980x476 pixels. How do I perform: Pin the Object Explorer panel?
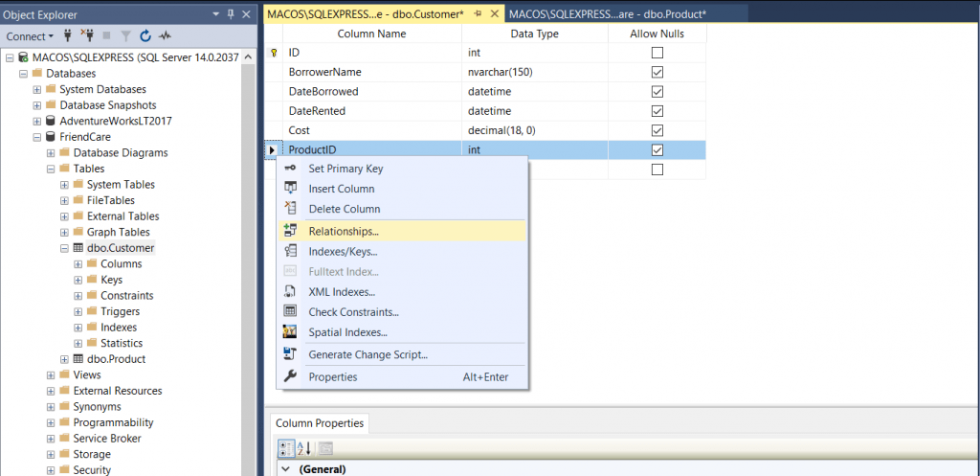coord(230,14)
